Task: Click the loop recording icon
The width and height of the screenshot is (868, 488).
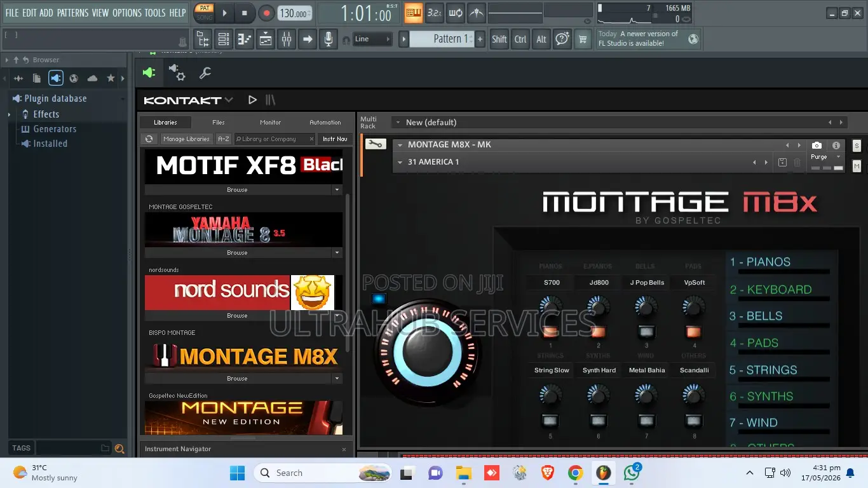Action: [x=456, y=13]
